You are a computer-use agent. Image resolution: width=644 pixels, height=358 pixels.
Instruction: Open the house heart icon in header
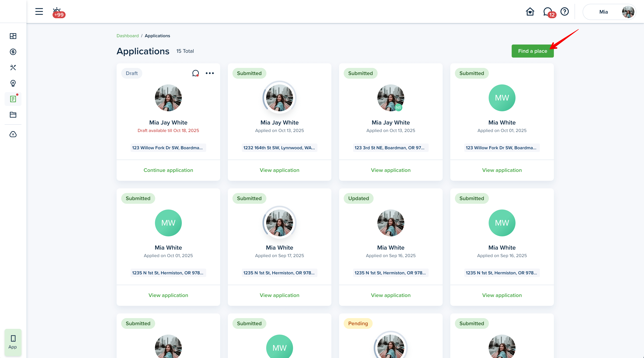pos(530,12)
